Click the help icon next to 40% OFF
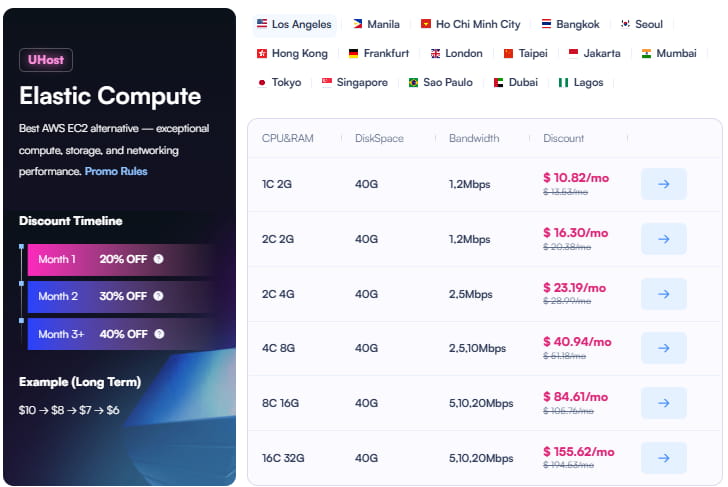 pos(159,334)
